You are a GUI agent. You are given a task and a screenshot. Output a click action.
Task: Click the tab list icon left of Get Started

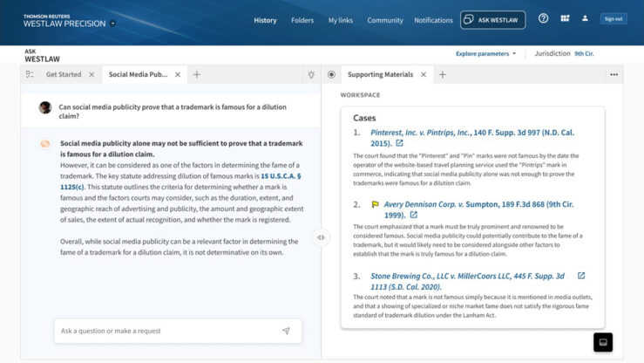point(30,74)
